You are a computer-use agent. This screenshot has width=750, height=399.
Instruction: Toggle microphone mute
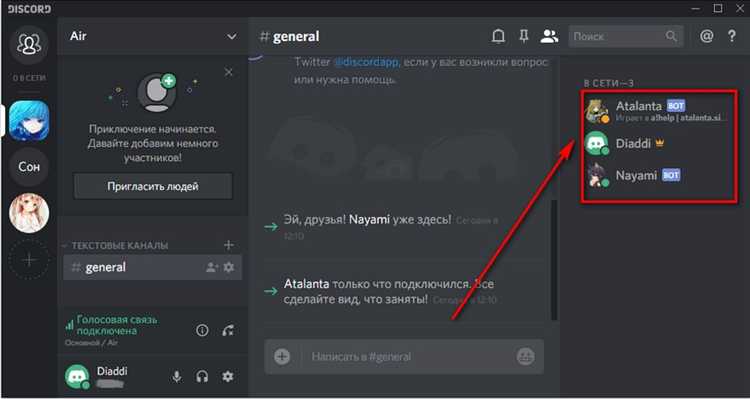coord(176,377)
